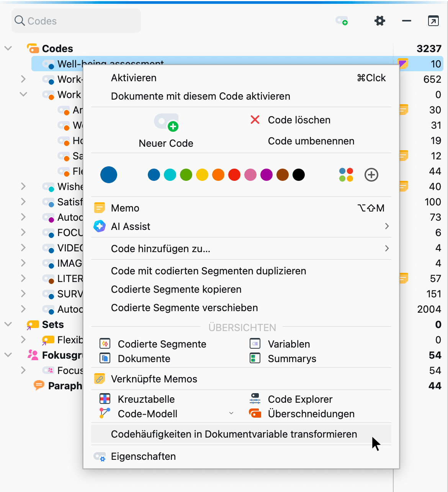
Task: Expand the FOCU code node
Action: 23,232
